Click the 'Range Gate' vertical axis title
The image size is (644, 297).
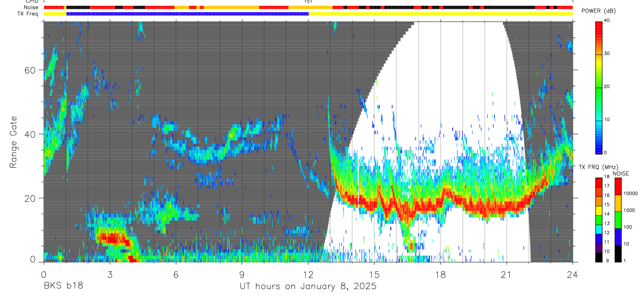coord(13,142)
